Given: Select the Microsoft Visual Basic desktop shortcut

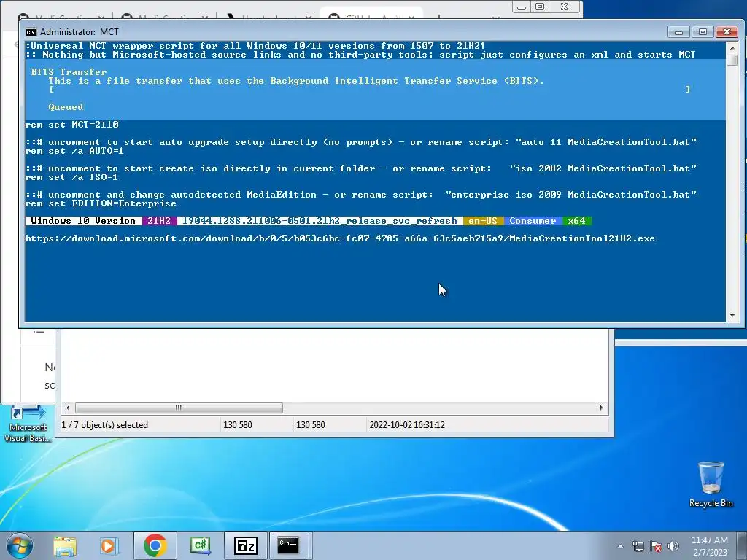Looking at the screenshot, I should [x=28, y=424].
